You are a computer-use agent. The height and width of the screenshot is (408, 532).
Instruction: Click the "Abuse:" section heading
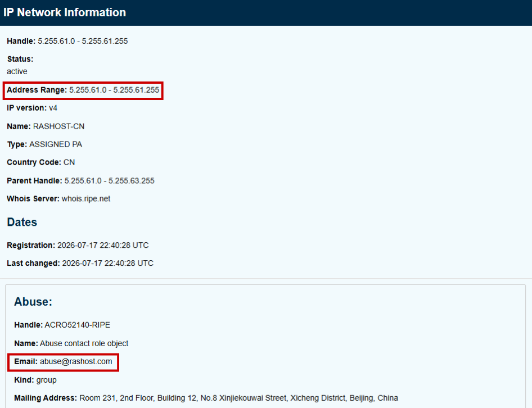(x=33, y=302)
